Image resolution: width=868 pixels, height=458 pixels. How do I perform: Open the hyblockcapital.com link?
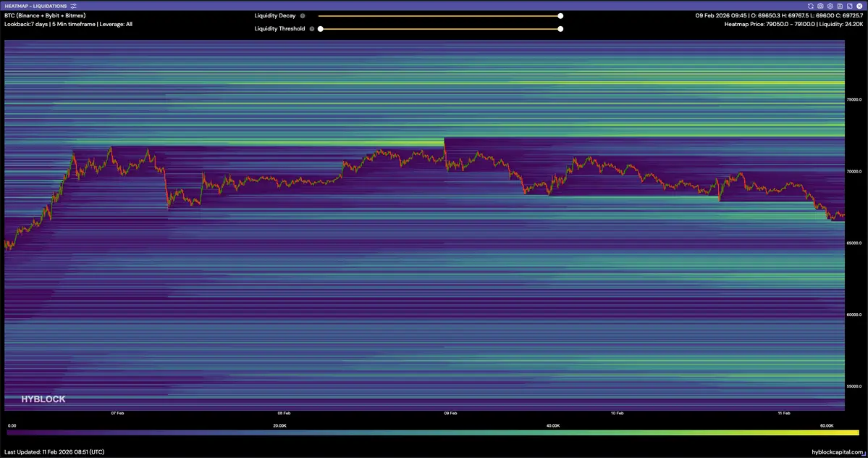pos(838,451)
